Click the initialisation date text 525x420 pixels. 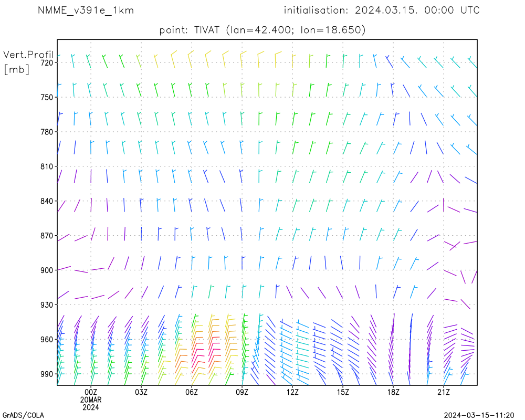pyautogui.click(x=382, y=10)
